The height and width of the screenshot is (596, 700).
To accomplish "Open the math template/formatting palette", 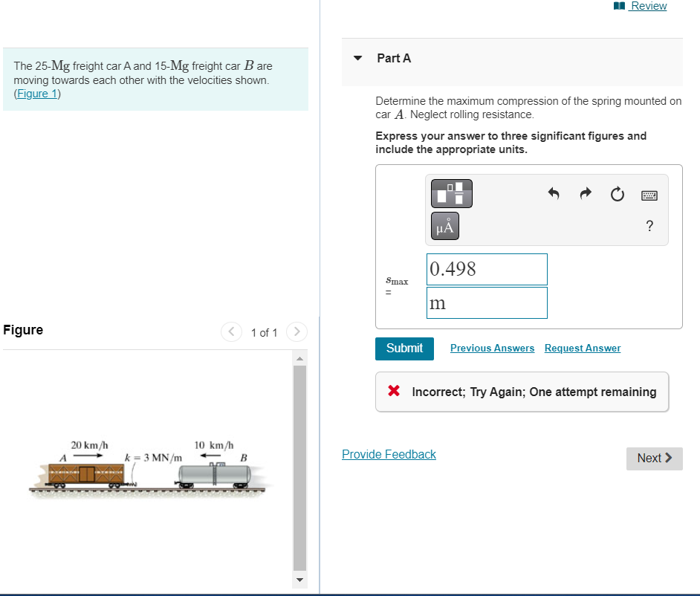I will [x=450, y=193].
